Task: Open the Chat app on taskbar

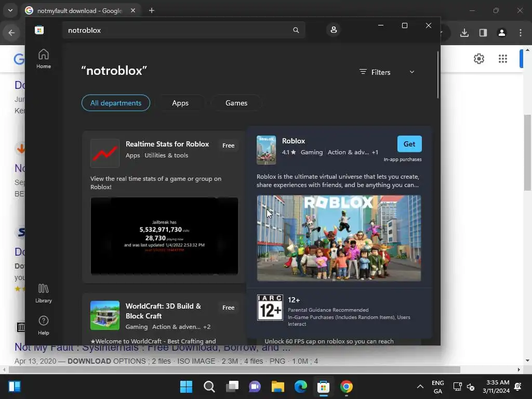Action: tap(255, 387)
